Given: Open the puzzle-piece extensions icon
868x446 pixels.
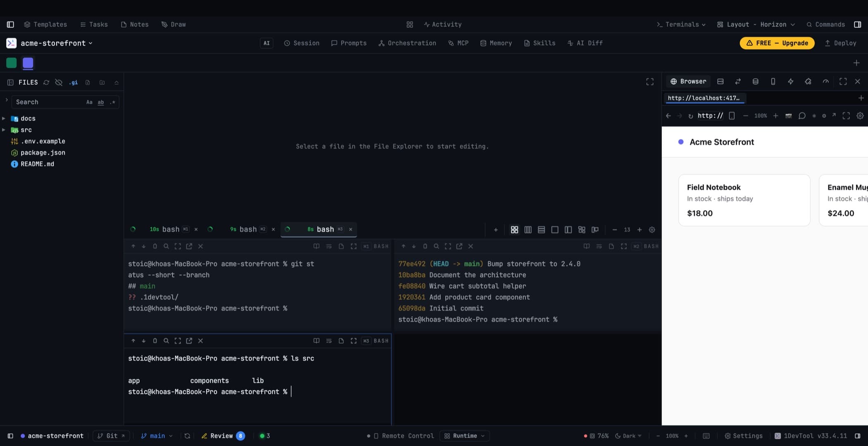Looking at the screenshot, I should point(808,82).
